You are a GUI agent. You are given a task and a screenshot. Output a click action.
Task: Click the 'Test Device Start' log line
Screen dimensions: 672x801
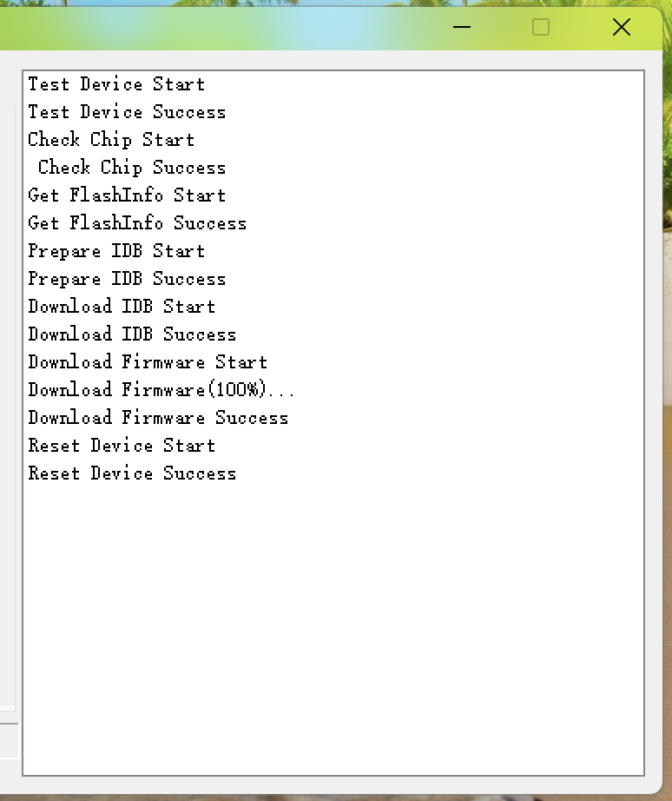(116, 83)
